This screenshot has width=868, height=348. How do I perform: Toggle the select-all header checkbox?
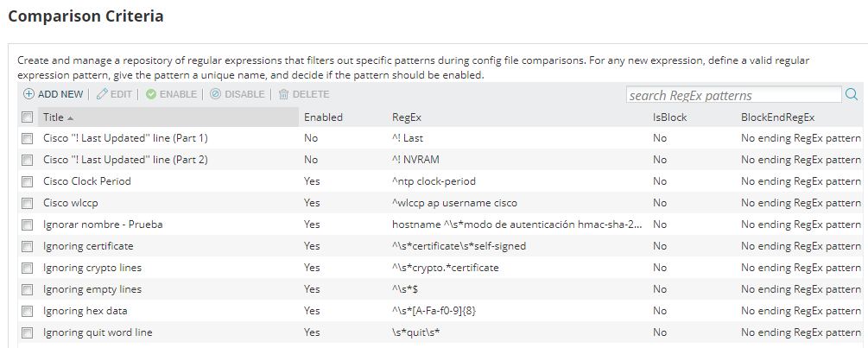[x=28, y=117]
